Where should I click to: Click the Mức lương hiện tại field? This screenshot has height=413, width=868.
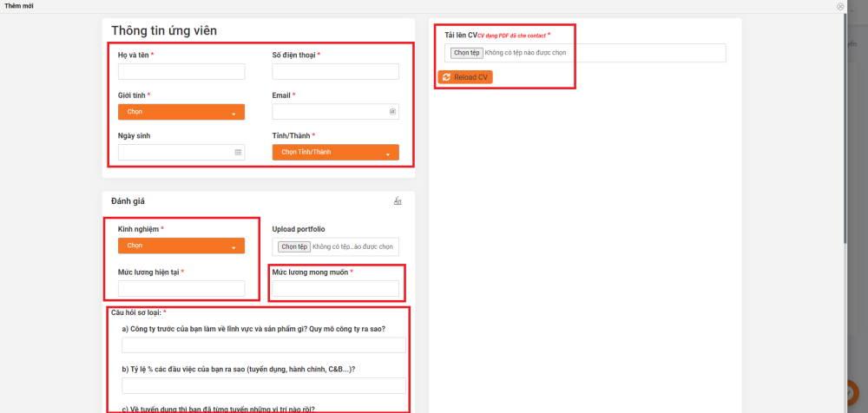click(181, 288)
